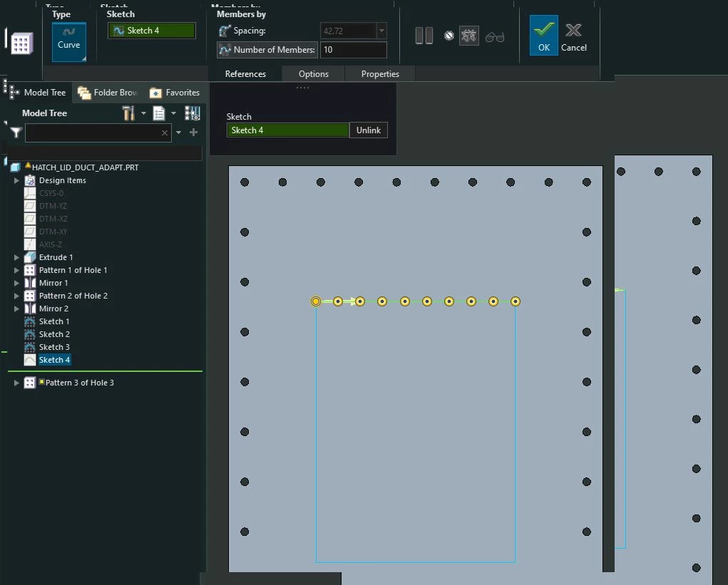728x585 pixels.
Task: Toggle the verify glasses preview icon
Action: 495,36
